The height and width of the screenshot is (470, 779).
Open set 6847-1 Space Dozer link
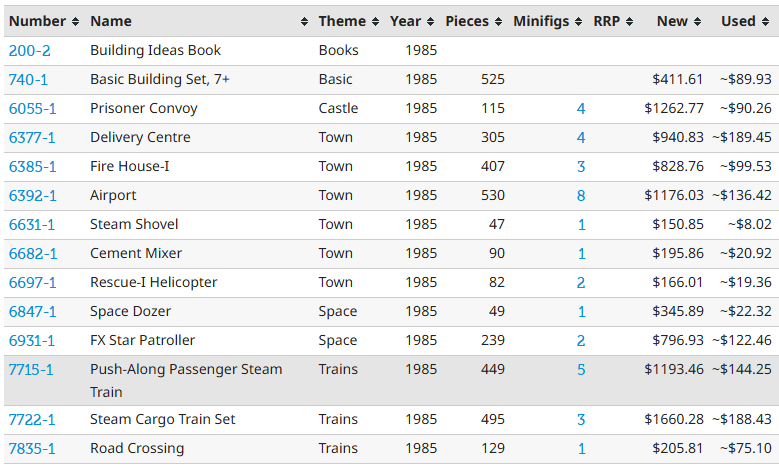33,312
